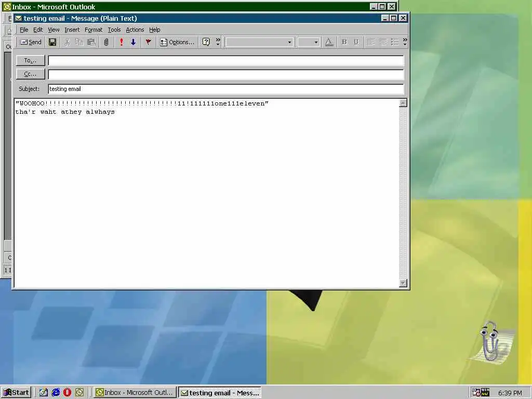Click the message window envelope title icon

pos(18,18)
